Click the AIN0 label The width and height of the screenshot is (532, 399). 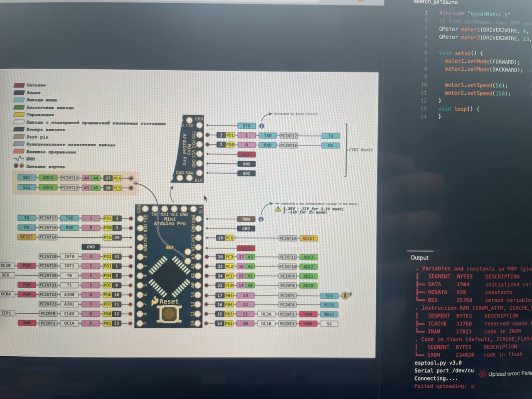click(x=69, y=295)
